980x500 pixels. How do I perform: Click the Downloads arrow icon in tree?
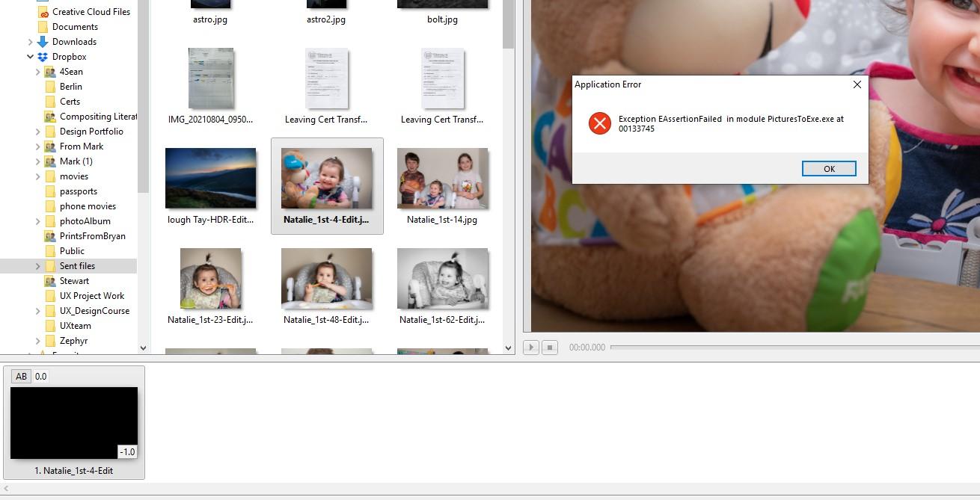43,42
